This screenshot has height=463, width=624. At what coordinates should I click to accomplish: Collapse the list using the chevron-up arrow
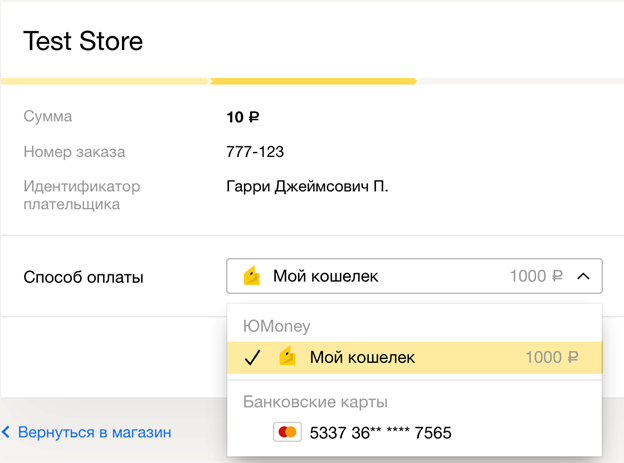[584, 276]
